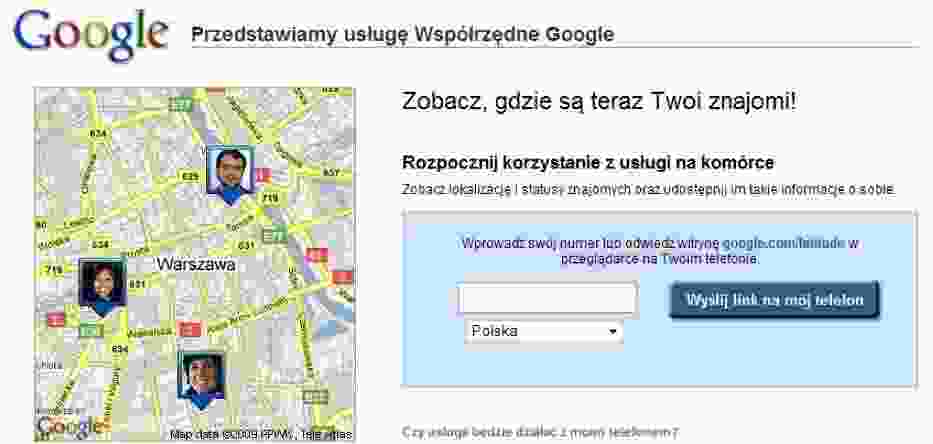The height and width of the screenshot is (444, 933).
Task: Click 'Przedstawiamy usługę Współrzędne Google' title
Action: click(403, 35)
